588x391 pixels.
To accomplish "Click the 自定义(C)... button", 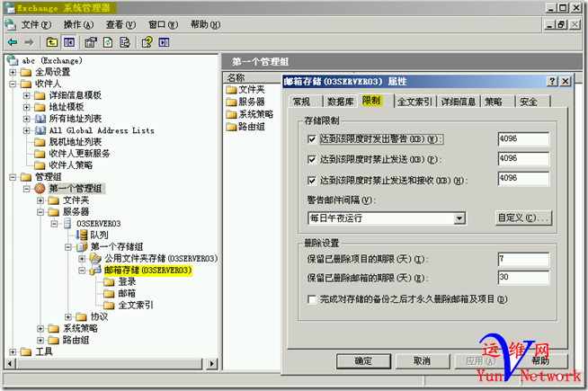I will (x=523, y=218).
